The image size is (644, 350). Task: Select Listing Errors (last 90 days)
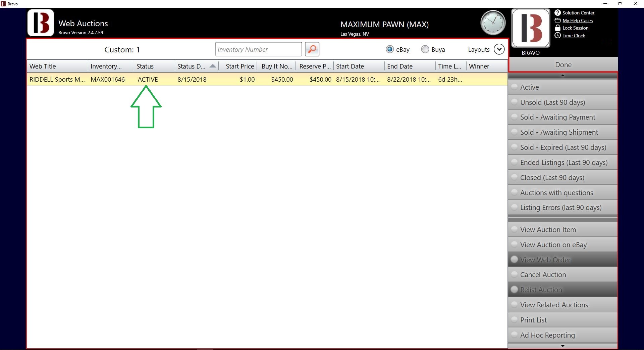(x=563, y=208)
